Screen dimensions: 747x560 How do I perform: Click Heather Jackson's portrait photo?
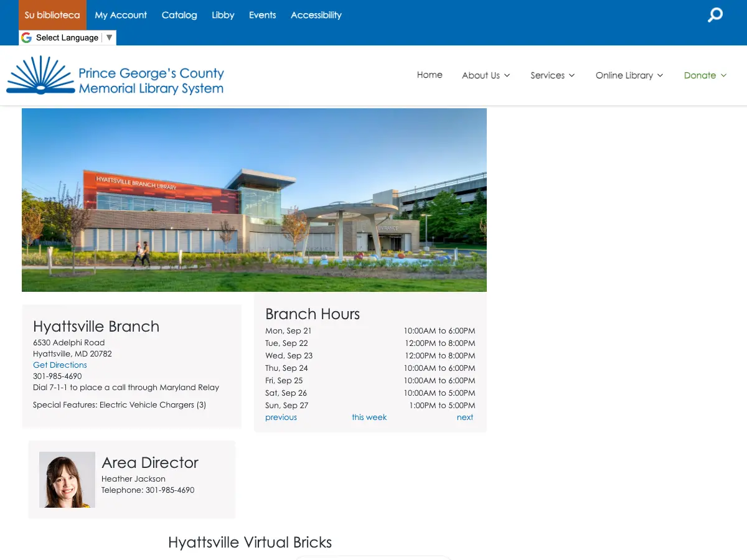point(67,480)
